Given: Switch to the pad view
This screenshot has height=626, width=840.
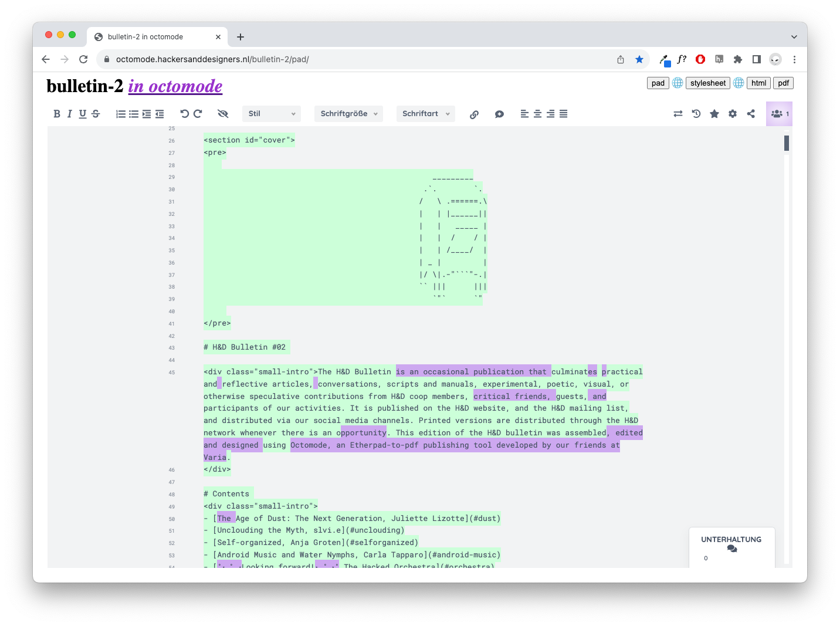Looking at the screenshot, I should click(x=658, y=83).
